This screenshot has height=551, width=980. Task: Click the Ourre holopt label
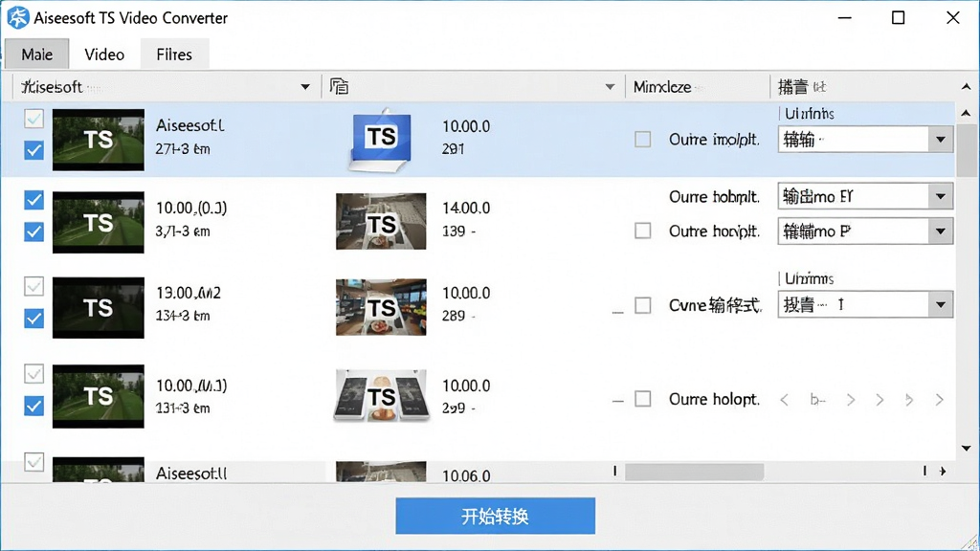coord(714,399)
